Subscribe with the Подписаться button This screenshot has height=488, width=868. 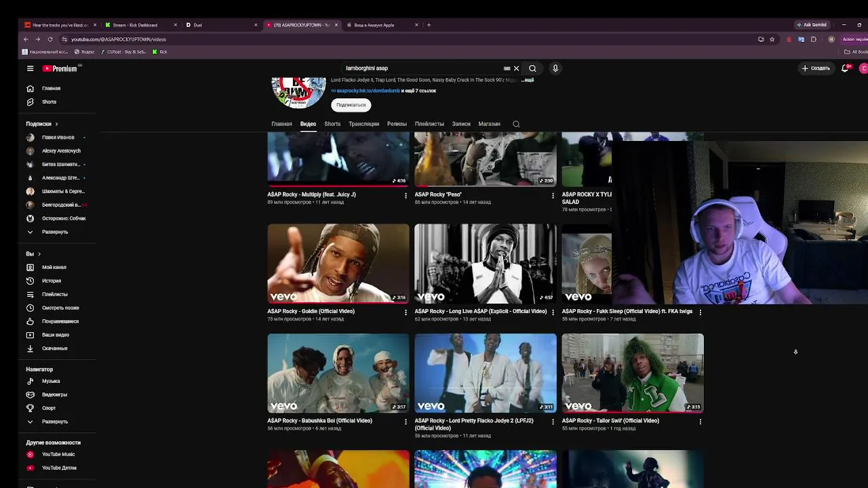351,105
